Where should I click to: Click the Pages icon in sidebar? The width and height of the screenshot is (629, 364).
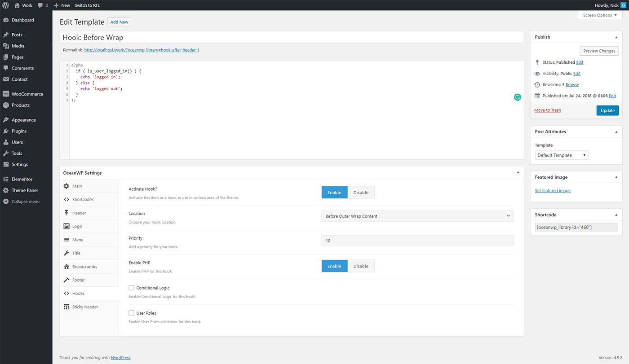click(6, 57)
